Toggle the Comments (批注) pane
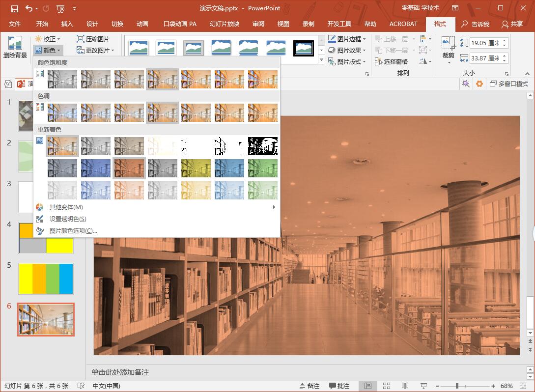Viewport: 535px width, 392px height. coord(339,386)
